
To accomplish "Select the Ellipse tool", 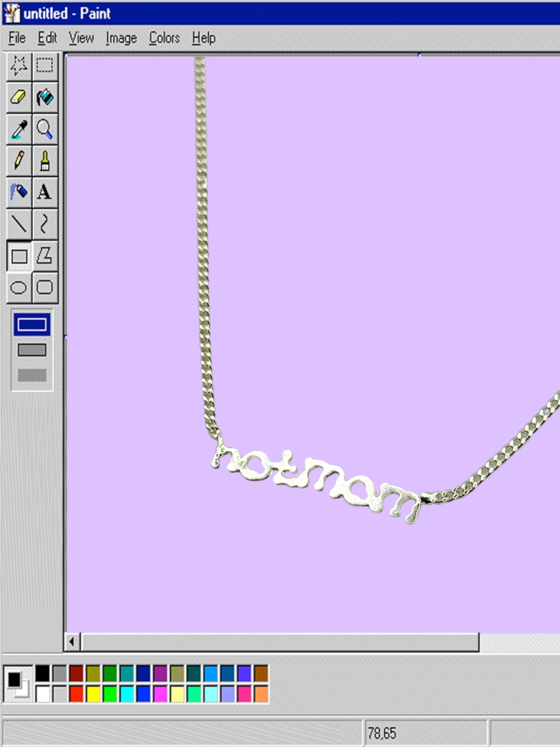I will (x=19, y=288).
